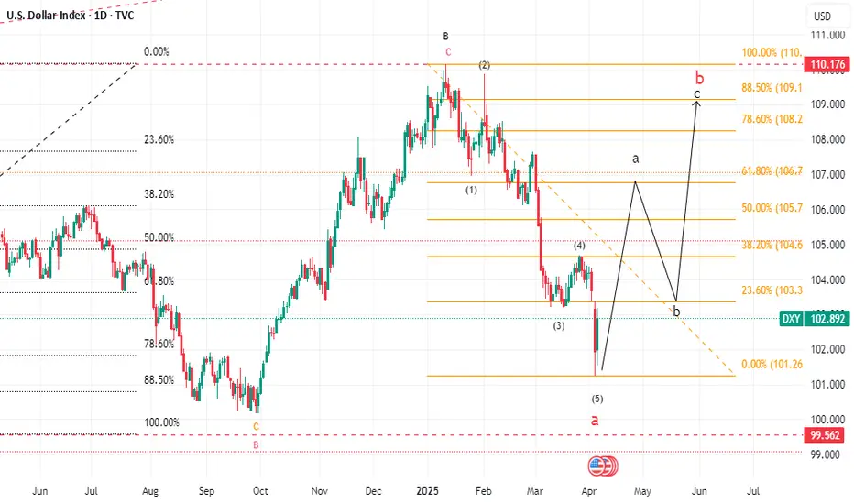Click the Dec time axis label

pyautogui.click(x=373, y=491)
